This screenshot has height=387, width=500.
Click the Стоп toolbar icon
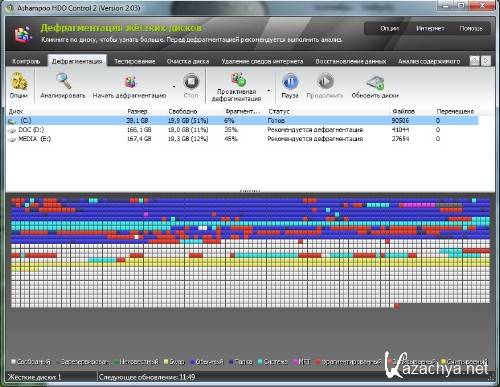tap(191, 82)
